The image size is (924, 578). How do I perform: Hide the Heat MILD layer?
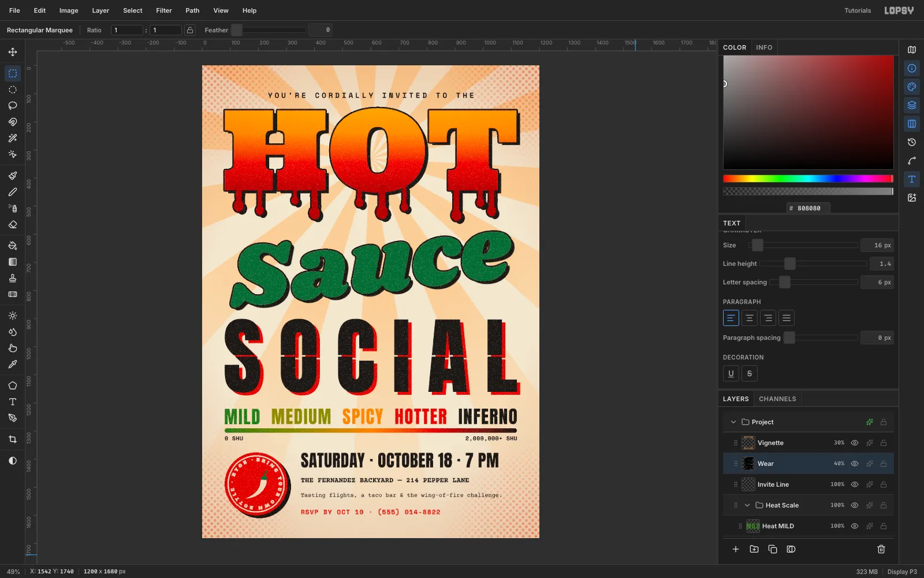(x=855, y=526)
